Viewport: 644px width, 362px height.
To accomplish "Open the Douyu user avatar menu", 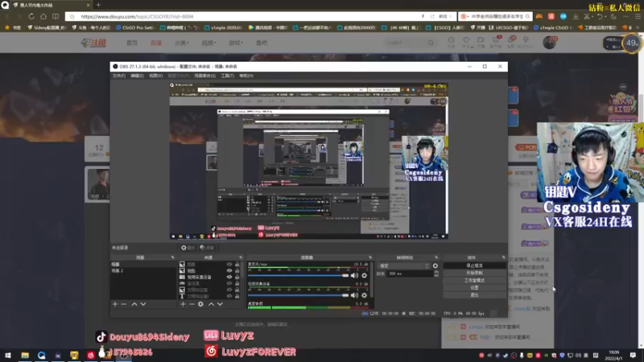I will coord(549,43).
